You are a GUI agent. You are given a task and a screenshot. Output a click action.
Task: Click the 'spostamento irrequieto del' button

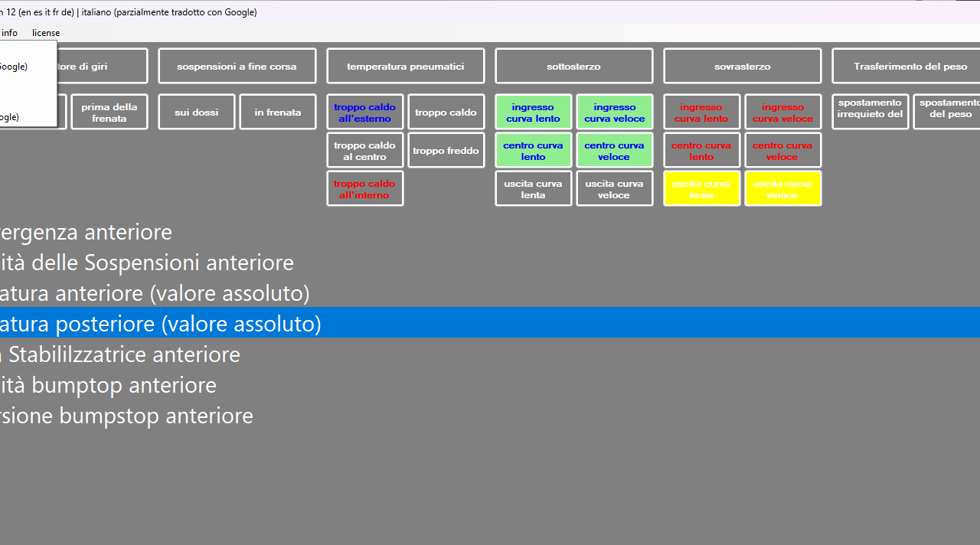click(x=871, y=113)
